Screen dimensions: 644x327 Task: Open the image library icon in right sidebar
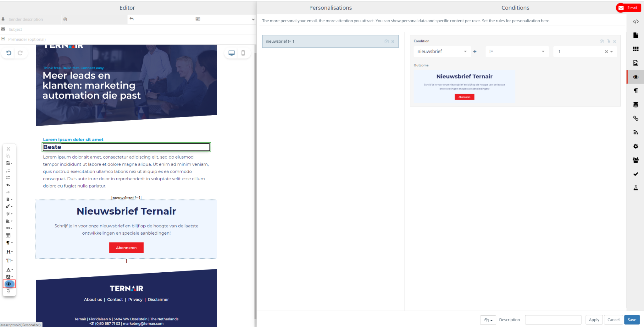point(636,63)
